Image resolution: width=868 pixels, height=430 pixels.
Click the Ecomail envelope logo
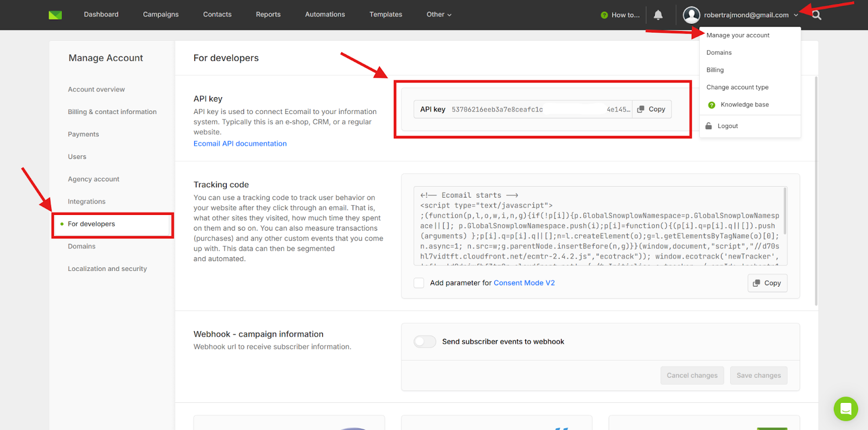pos(55,15)
